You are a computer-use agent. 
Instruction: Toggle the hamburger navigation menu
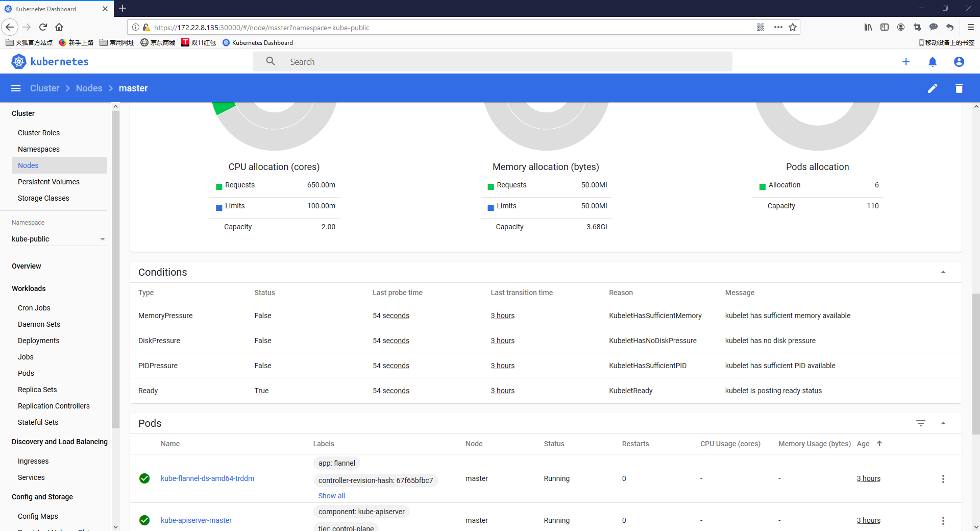(x=16, y=88)
